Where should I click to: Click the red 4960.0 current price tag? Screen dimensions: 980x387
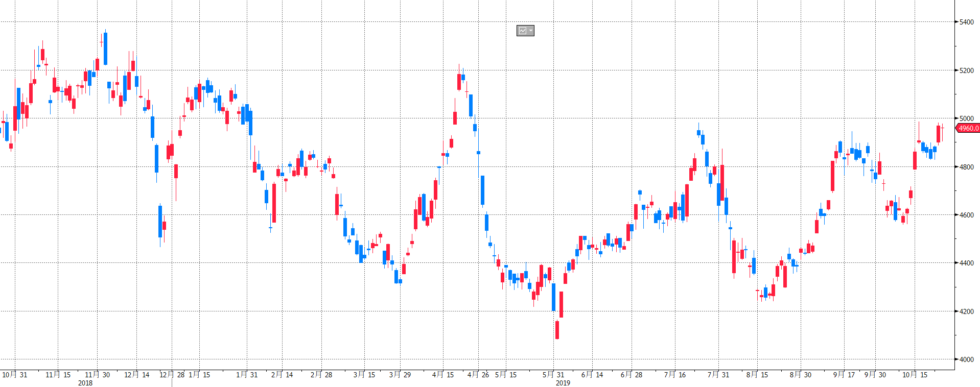click(968, 128)
